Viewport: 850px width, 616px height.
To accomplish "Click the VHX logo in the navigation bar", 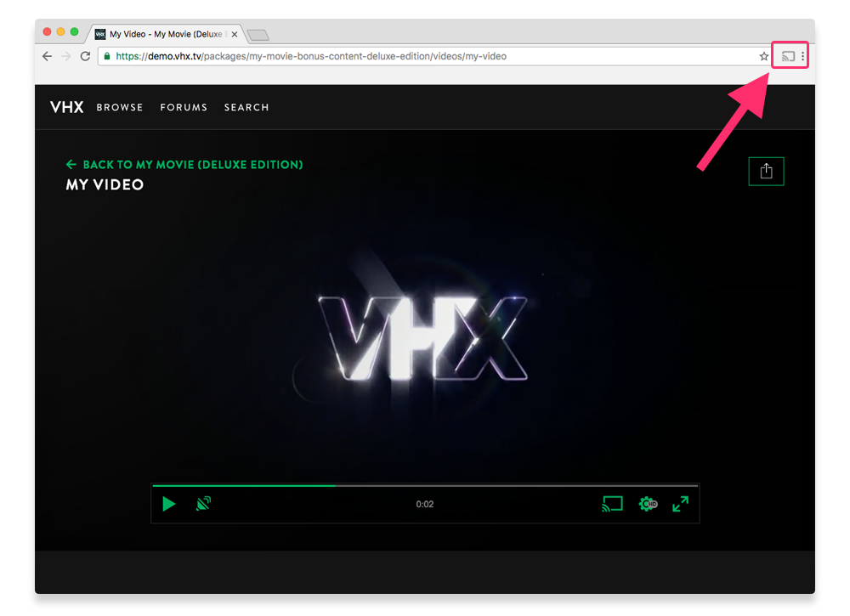I will tap(66, 107).
